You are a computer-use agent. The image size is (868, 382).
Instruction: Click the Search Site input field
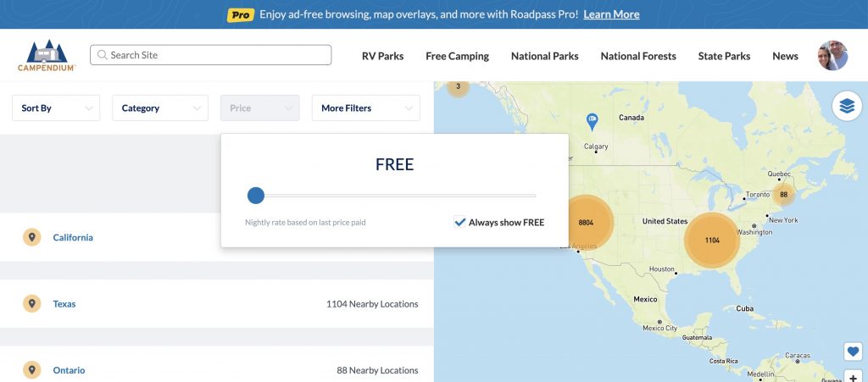[210, 55]
